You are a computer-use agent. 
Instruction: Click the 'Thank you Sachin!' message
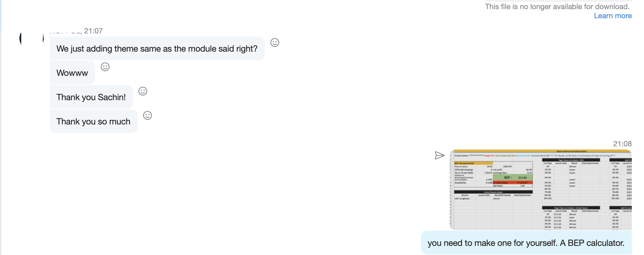pos(91,97)
